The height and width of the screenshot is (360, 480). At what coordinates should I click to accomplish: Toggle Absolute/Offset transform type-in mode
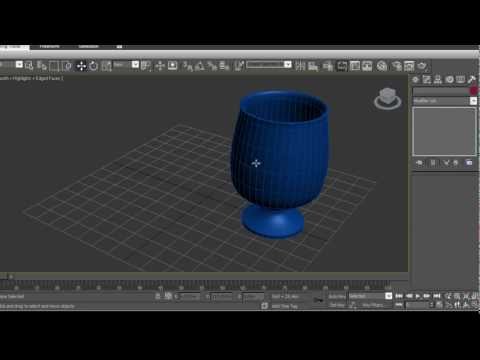tap(169, 296)
